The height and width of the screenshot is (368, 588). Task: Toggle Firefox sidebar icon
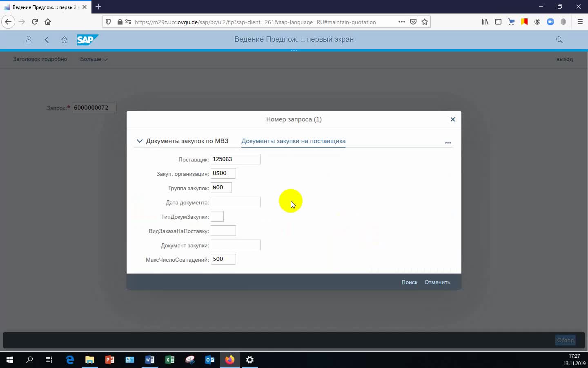498,22
